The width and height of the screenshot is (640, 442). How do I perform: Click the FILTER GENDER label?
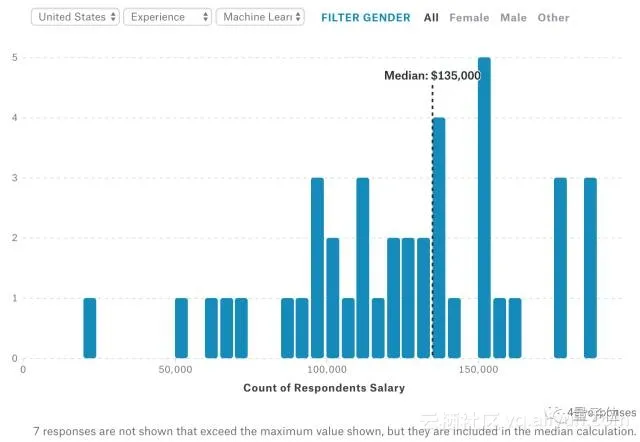coord(365,17)
